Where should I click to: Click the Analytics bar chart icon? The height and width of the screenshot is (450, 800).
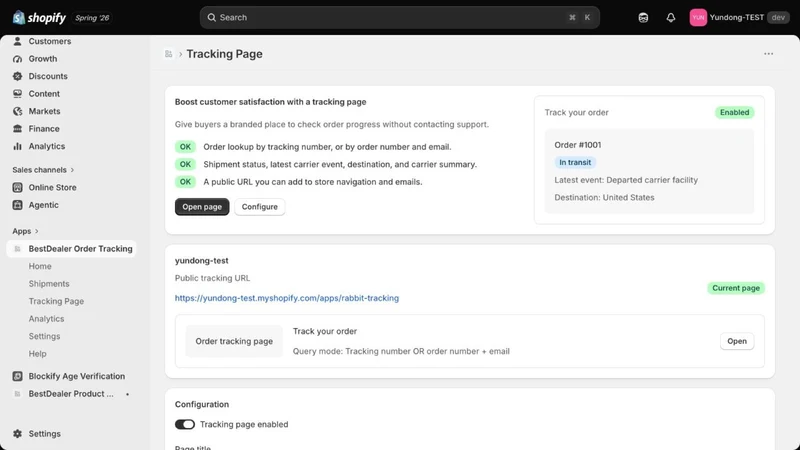pyautogui.click(x=17, y=146)
